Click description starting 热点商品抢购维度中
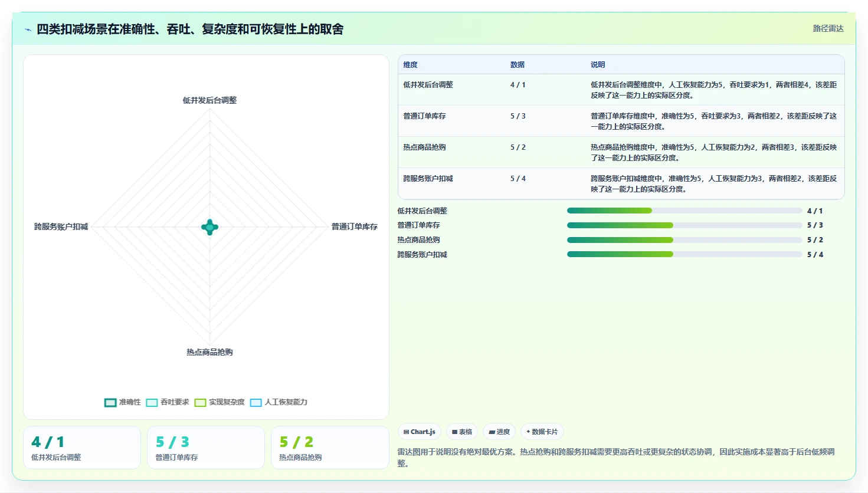This screenshot has width=868, height=493. coord(713,153)
